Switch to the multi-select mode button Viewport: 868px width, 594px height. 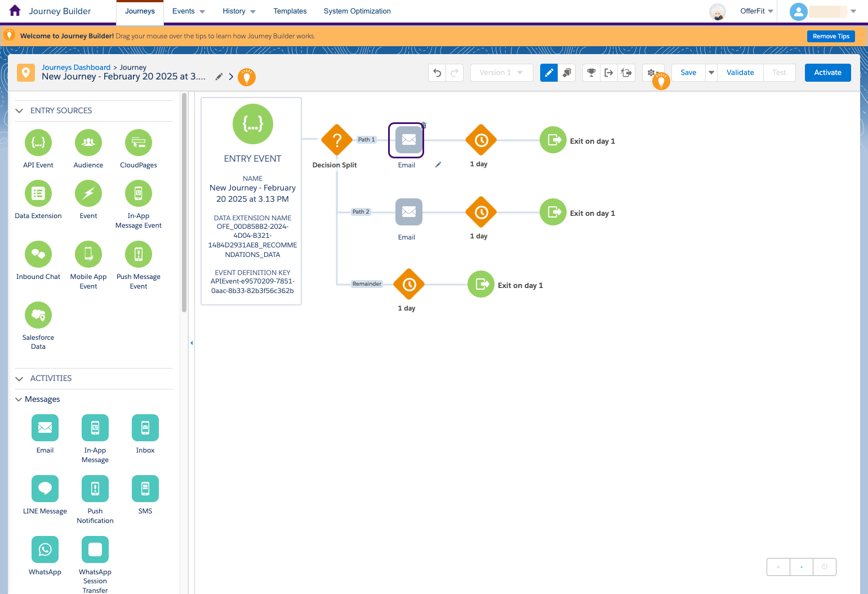coord(567,73)
